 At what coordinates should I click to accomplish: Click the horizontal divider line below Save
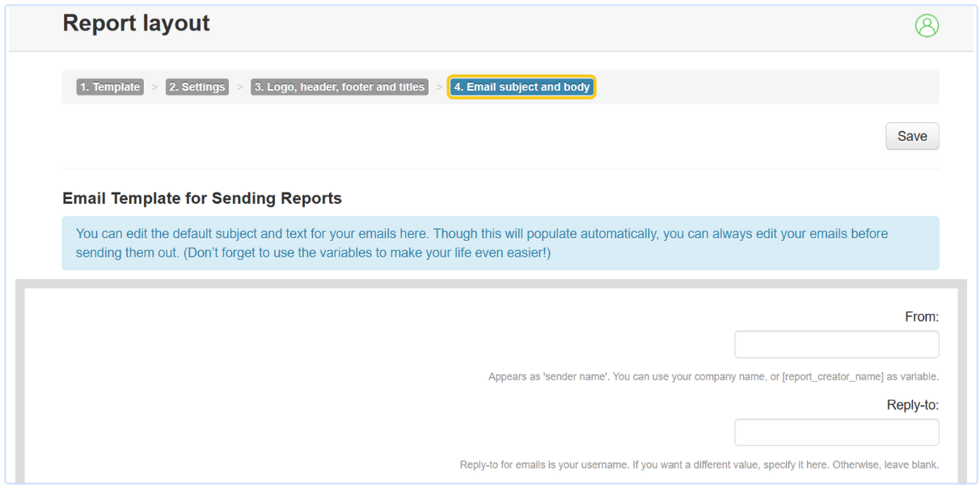pyautogui.click(x=501, y=168)
